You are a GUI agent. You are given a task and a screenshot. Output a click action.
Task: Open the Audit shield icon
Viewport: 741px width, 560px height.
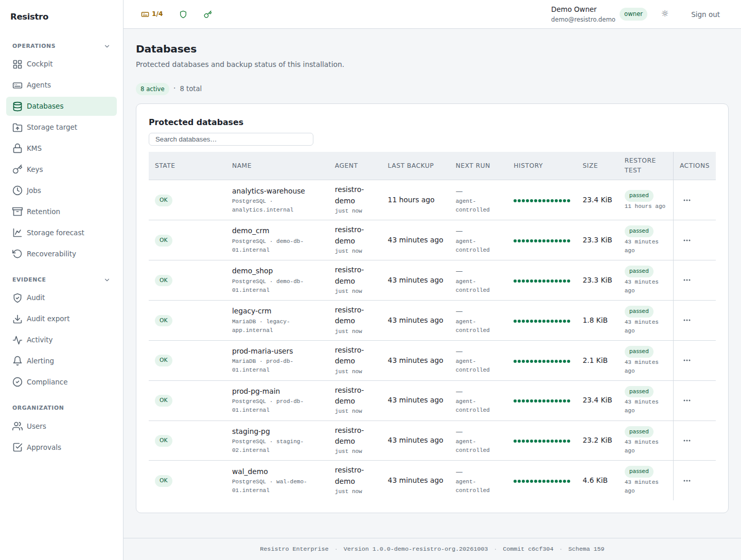[x=17, y=298]
